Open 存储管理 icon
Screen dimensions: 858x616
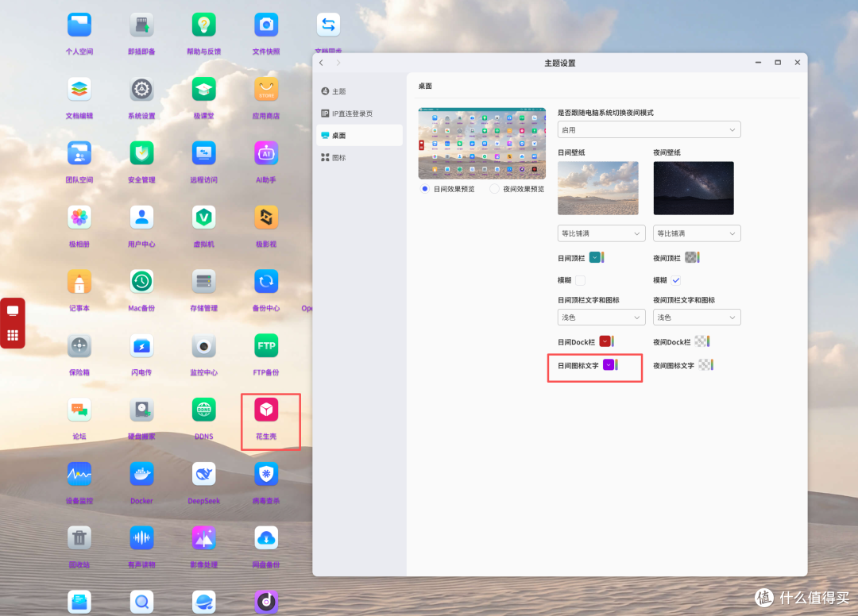[203, 282]
